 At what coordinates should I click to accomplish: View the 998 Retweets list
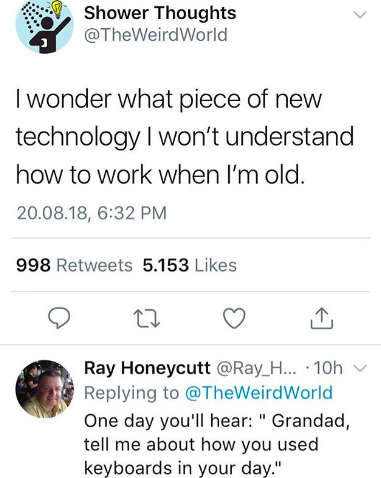[x=74, y=265]
